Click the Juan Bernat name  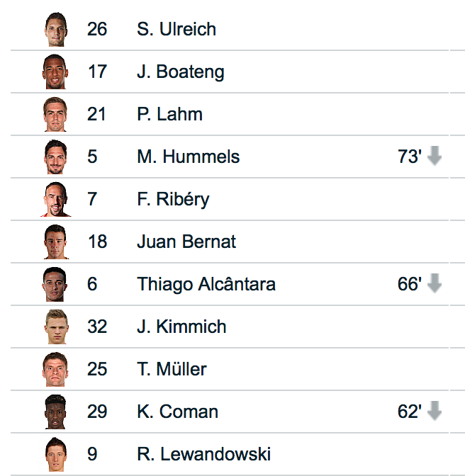click(186, 242)
